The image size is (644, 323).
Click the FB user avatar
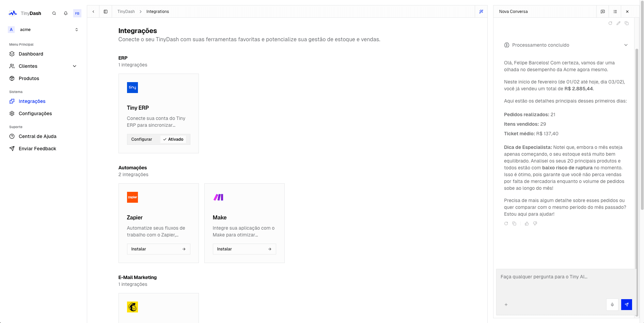(x=77, y=13)
